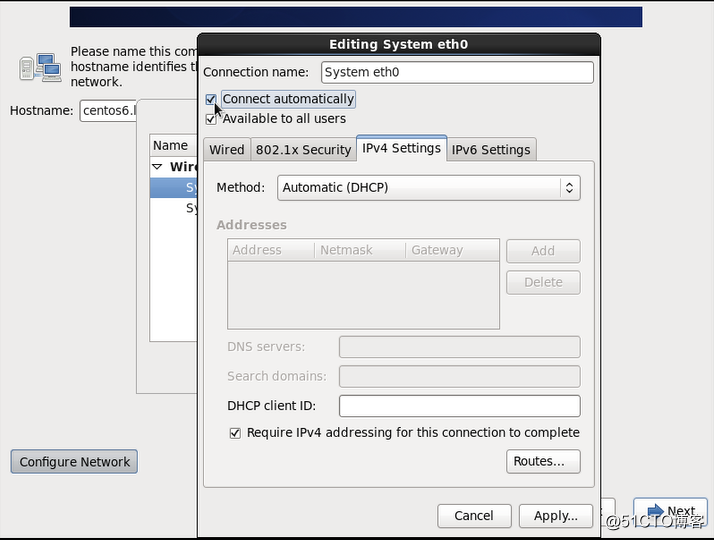Click the Address column header
Screen dimensions: 714x540
pos(271,250)
